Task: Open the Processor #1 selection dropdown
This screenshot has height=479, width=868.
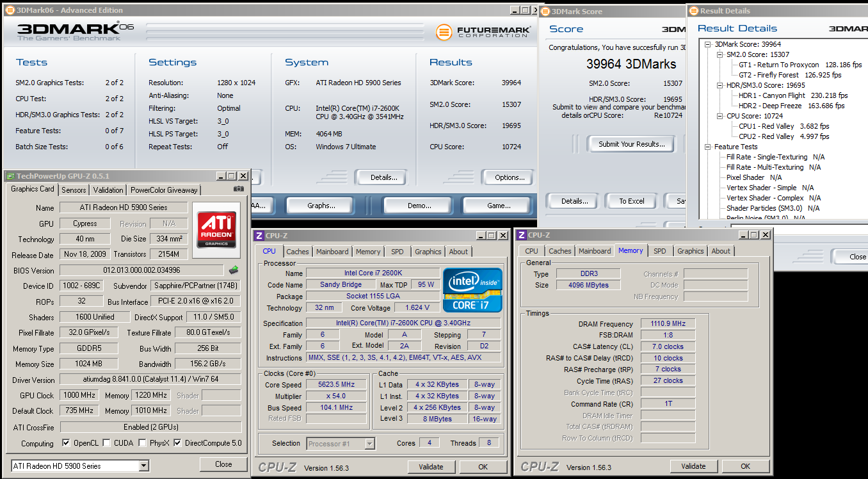Action: pos(369,443)
